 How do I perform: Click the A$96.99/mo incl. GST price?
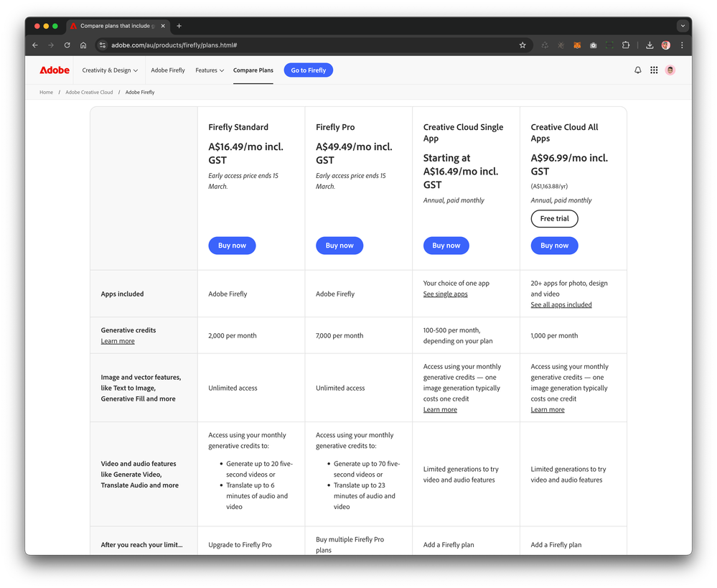click(x=569, y=164)
